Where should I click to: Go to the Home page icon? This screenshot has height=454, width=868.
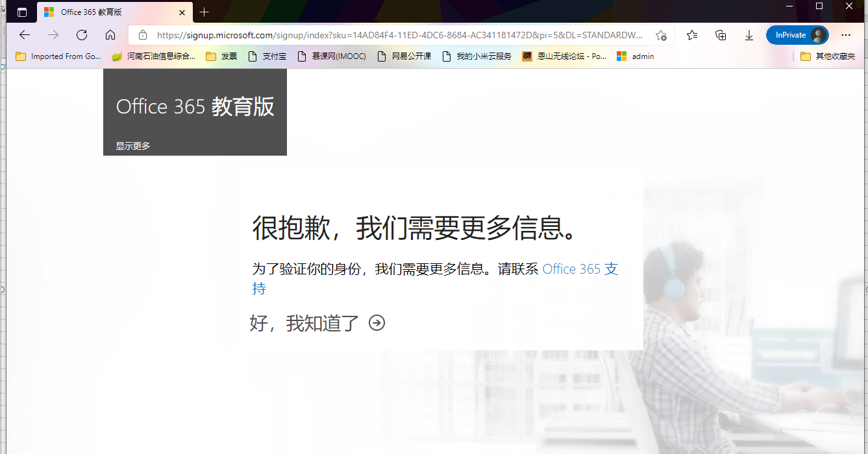tap(110, 35)
